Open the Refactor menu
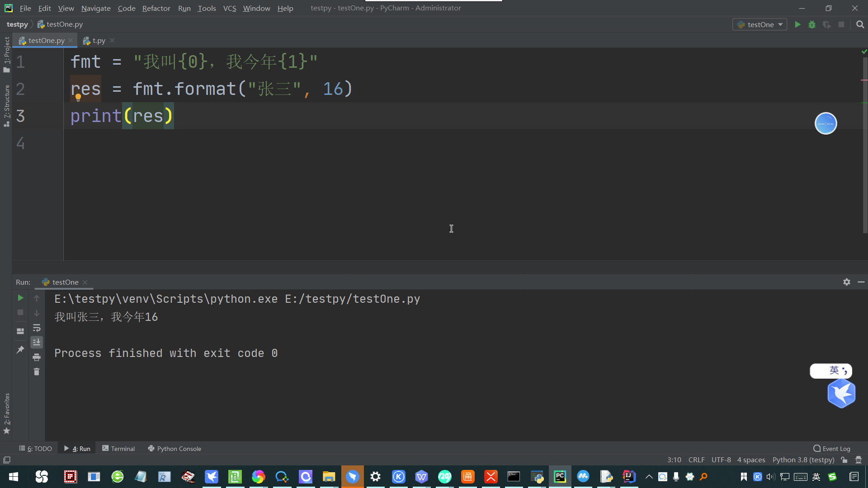Viewport: 868px width, 488px height. (x=156, y=8)
